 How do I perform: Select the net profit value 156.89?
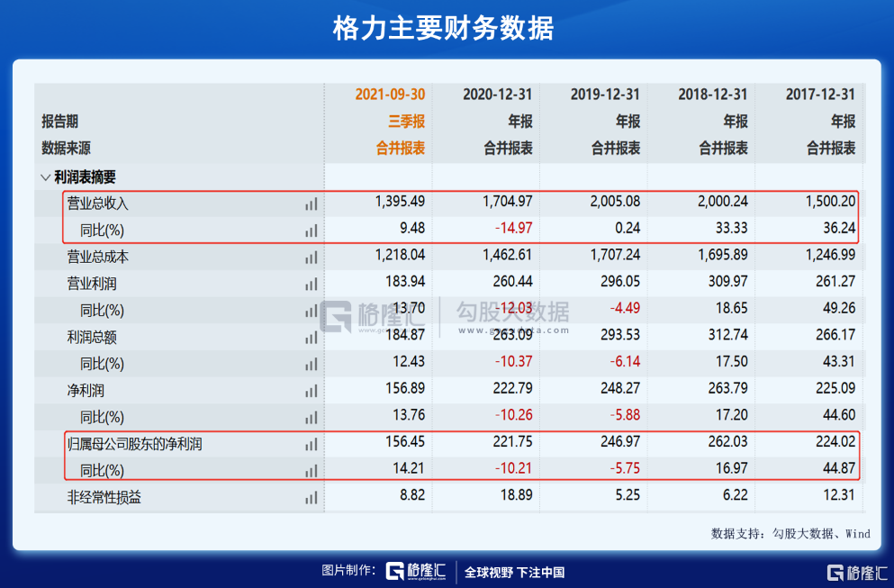[405, 388]
